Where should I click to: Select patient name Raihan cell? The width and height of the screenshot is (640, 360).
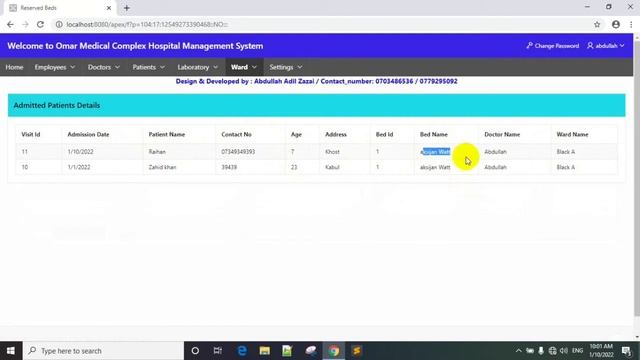[157, 152]
